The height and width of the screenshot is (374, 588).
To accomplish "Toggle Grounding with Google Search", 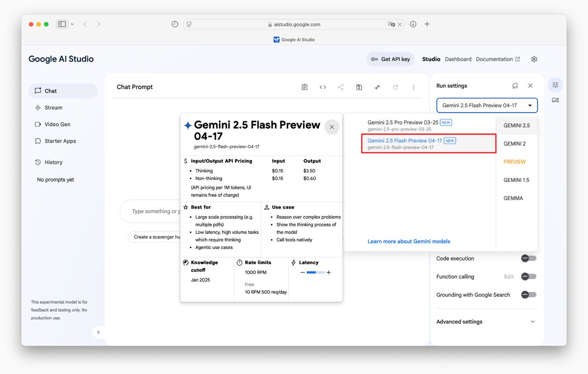I will (528, 295).
